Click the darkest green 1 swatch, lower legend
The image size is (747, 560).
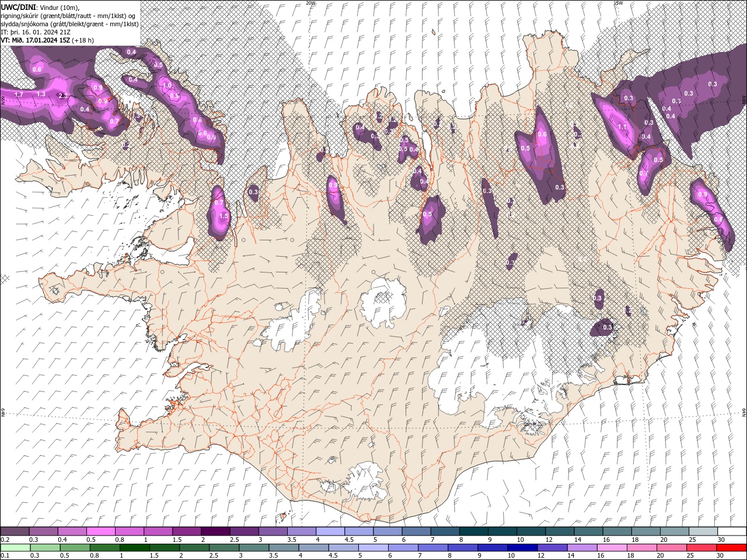(x=134, y=548)
